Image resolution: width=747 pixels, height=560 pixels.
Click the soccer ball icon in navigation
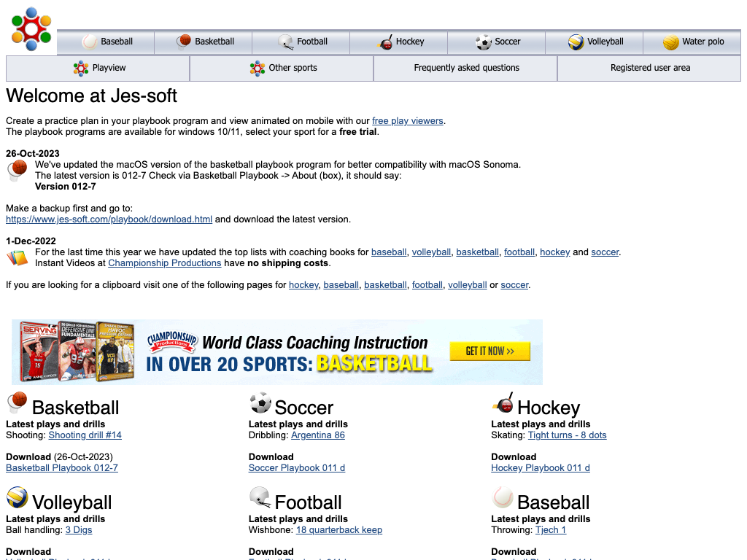483,42
